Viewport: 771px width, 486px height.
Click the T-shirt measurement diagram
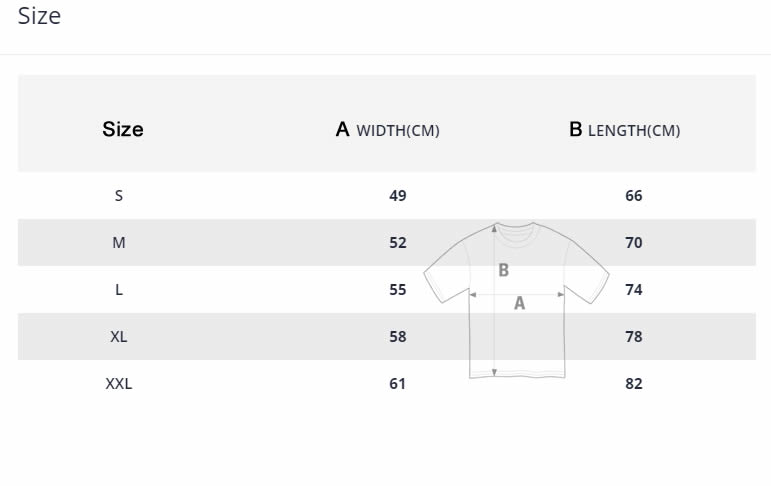[x=516, y=300]
